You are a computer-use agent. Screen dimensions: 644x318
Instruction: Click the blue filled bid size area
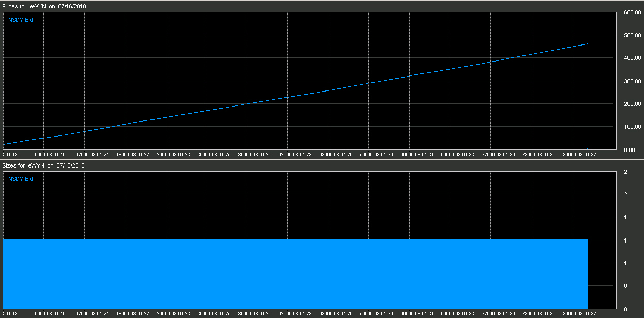click(x=295, y=274)
